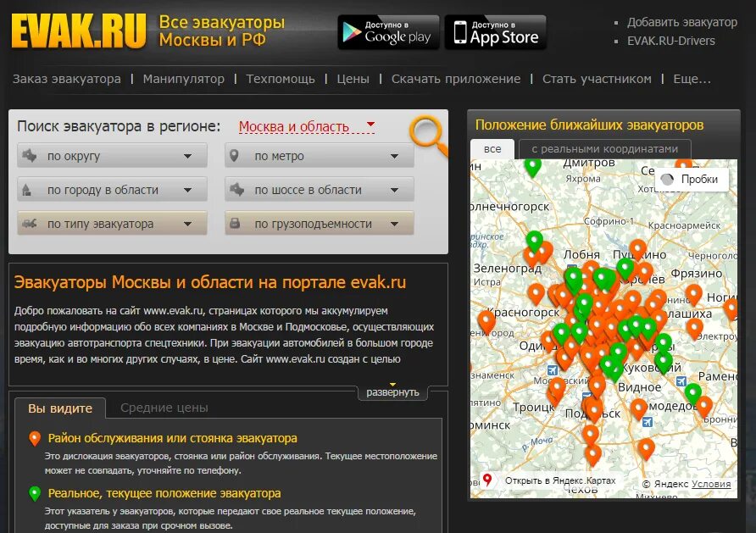
Task: Click the city icon beside по городу в области
Action: click(x=26, y=190)
